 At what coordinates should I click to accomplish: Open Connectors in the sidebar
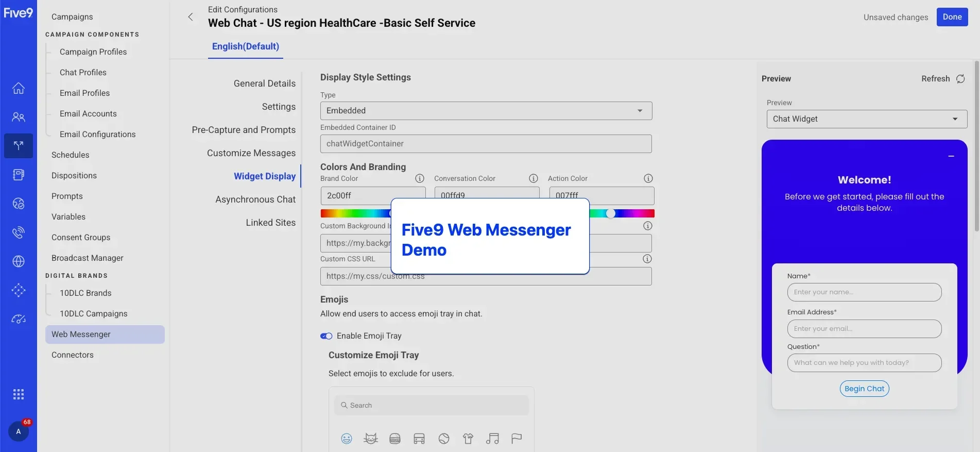pos(73,355)
